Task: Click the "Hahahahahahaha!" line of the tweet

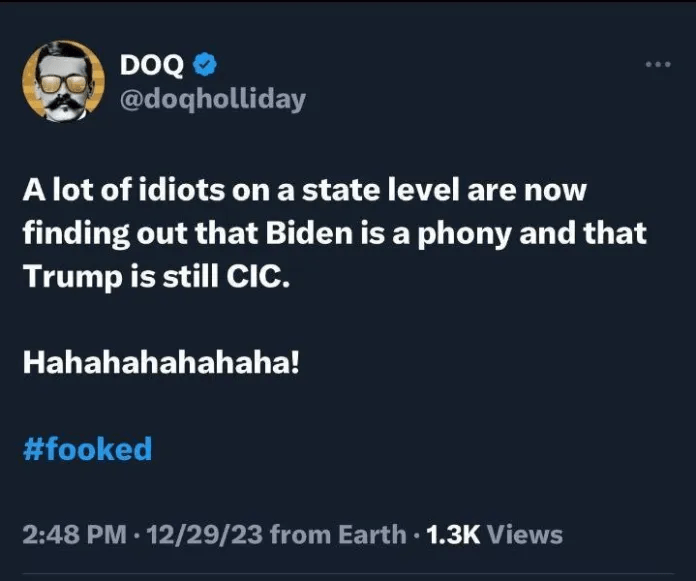Action: [x=160, y=362]
